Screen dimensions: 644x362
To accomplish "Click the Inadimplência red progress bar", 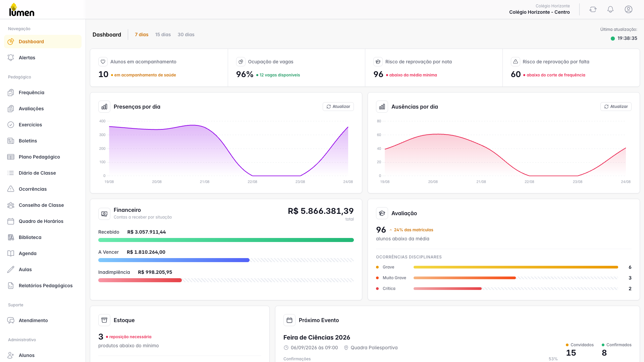I will [x=140, y=280].
